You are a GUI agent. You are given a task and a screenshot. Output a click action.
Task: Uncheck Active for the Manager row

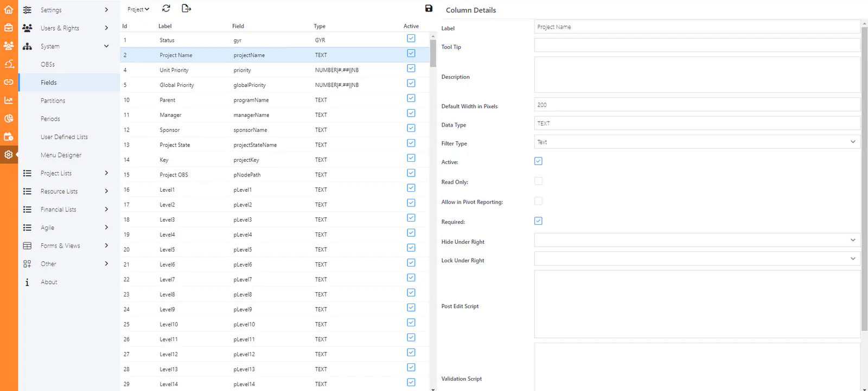411,113
